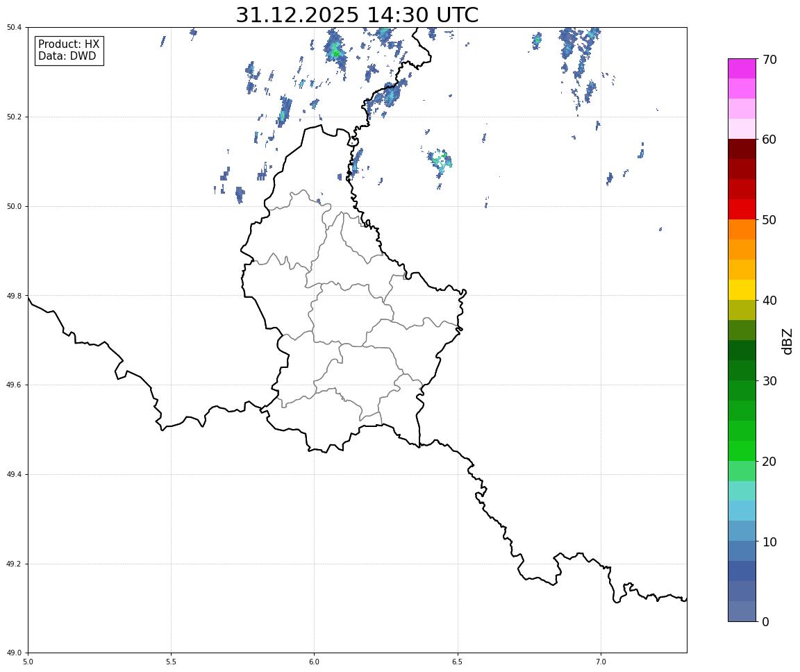The height and width of the screenshot is (672, 800).
Task: Click the 'Product: HX' label
Action: click(x=69, y=44)
